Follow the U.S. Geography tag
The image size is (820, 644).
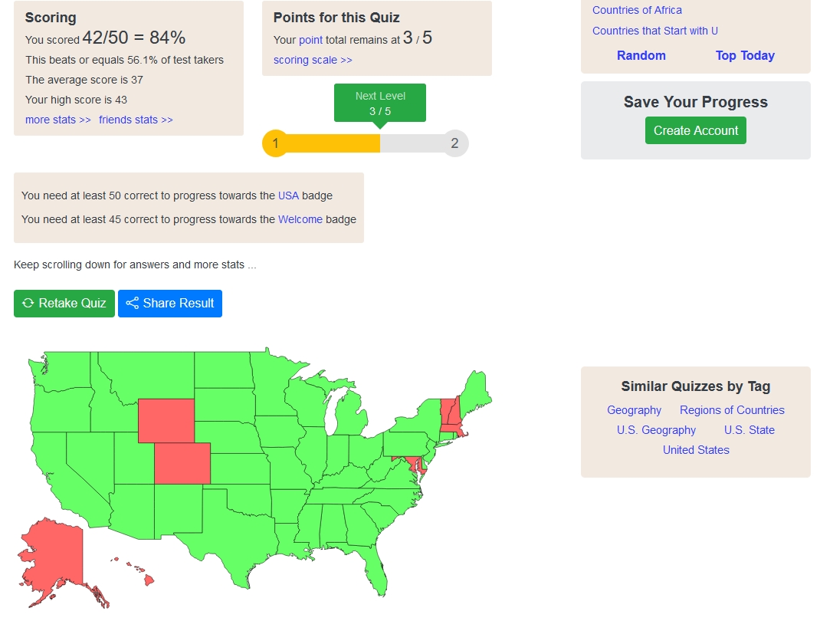point(656,430)
